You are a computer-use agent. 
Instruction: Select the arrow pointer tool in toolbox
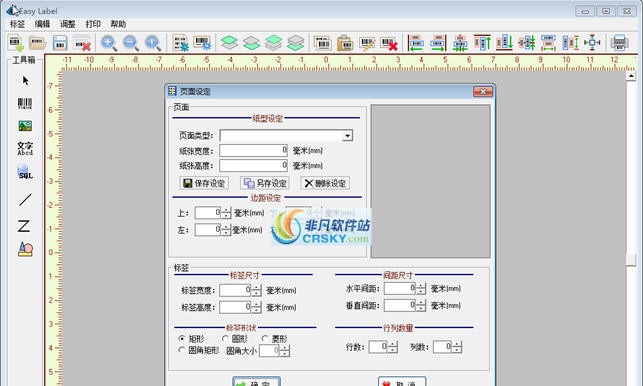coord(25,80)
